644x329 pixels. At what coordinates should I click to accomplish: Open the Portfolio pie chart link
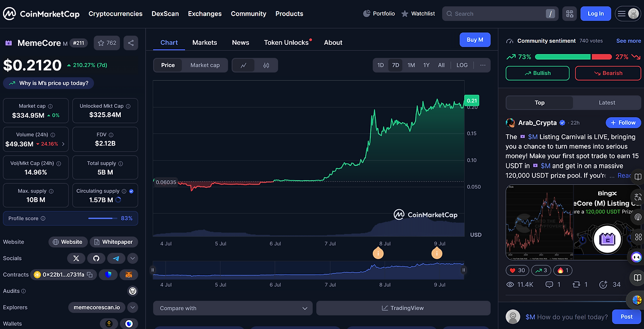pos(379,14)
